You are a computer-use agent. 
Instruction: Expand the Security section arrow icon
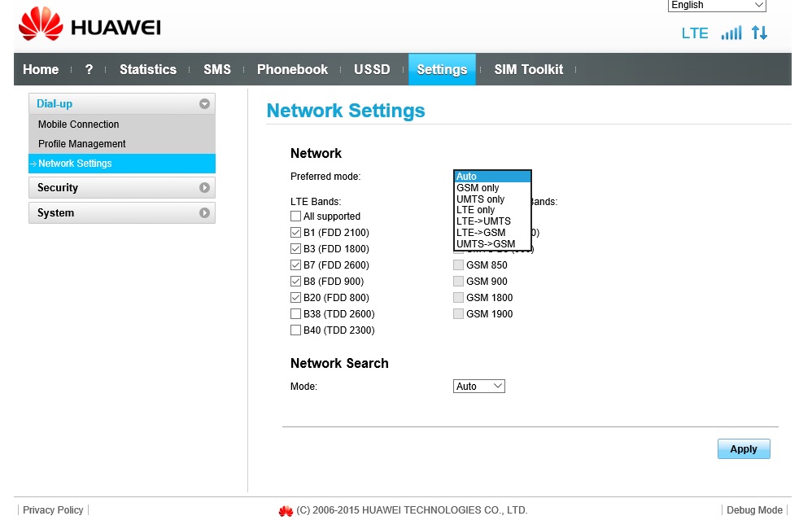(x=204, y=188)
